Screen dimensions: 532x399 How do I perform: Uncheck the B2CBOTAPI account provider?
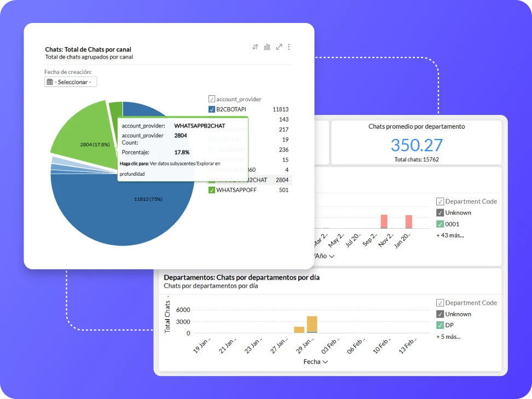click(x=212, y=109)
